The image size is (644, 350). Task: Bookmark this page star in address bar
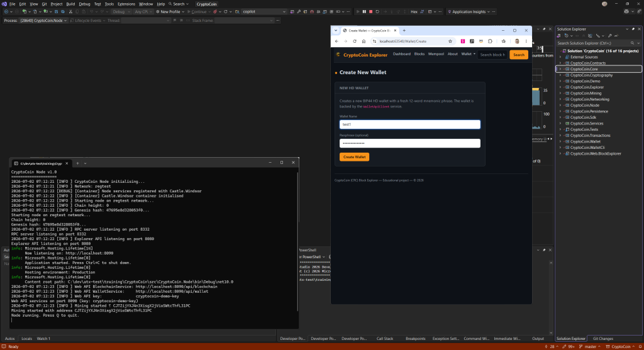[x=450, y=41]
